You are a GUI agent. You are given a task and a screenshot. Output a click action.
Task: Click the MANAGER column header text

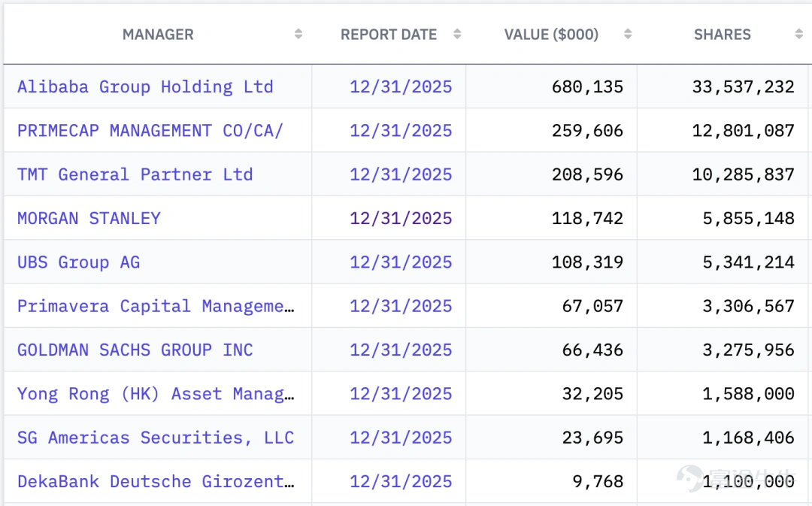tap(158, 34)
